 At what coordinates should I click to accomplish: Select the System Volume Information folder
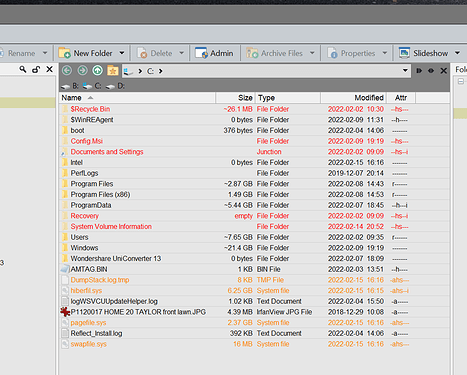(111, 226)
